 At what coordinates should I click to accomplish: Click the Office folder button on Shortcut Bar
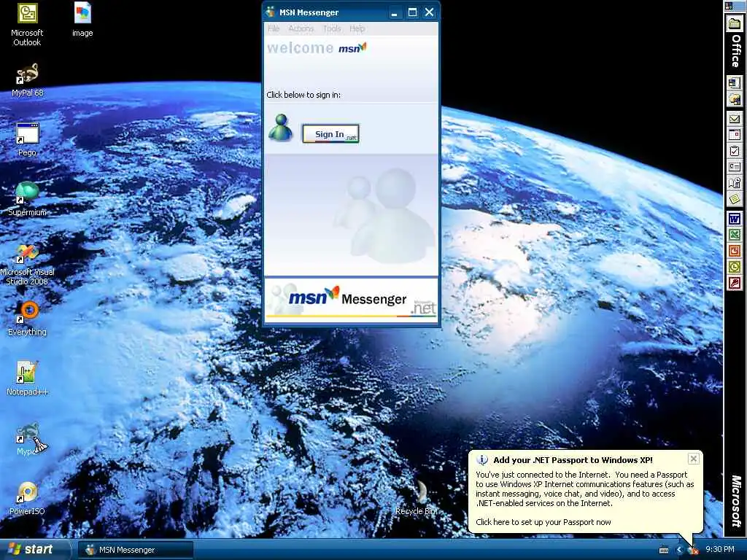point(735,24)
